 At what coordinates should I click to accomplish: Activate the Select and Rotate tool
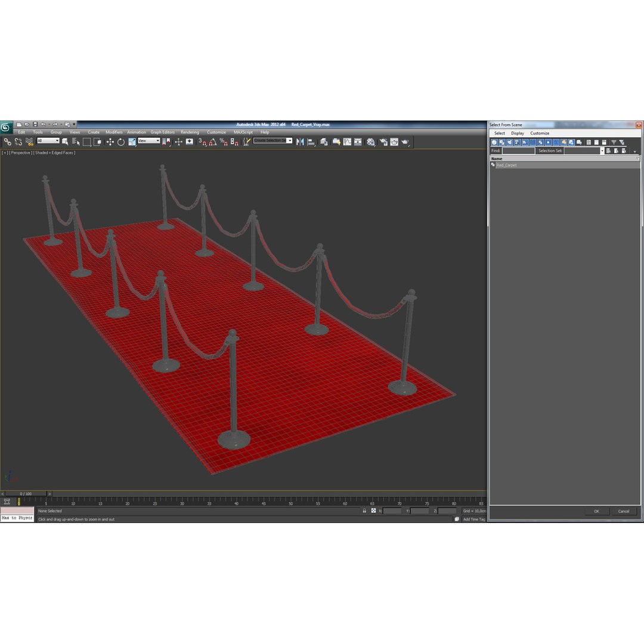click(x=120, y=142)
